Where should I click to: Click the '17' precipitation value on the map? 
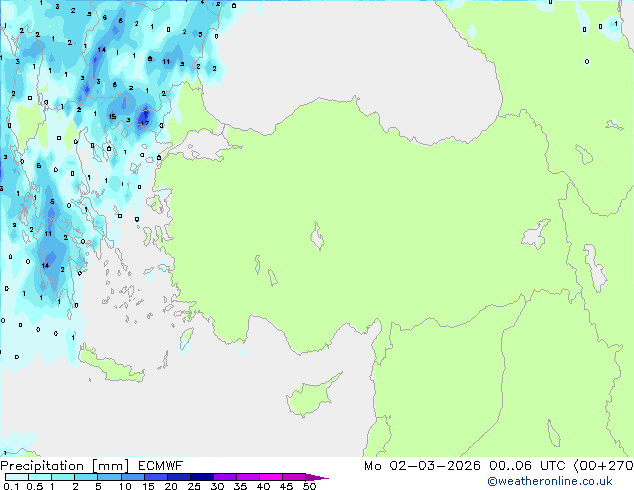coord(145,123)
